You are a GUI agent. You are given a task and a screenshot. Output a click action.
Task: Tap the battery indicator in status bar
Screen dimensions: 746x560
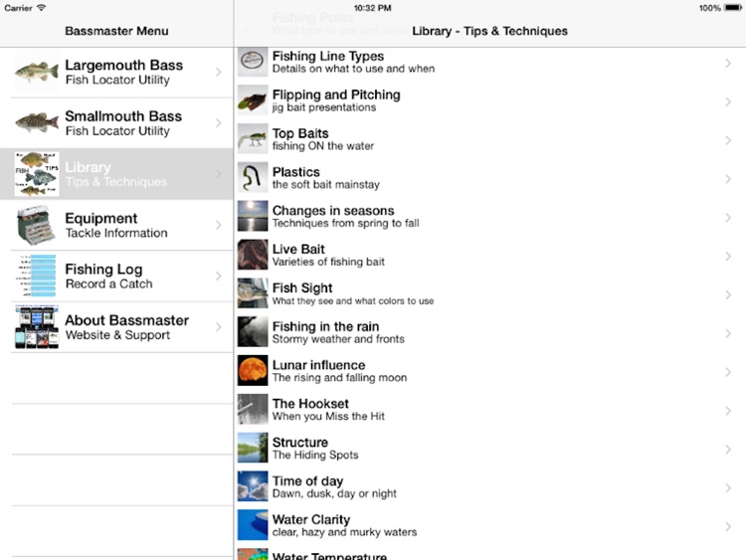coord(733,8)
